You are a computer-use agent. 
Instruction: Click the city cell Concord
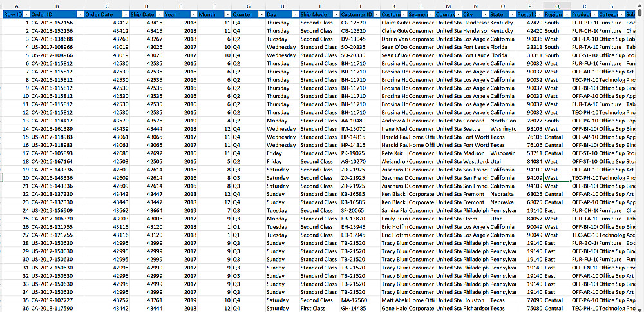pyautogui.click(x=475, y=121)
